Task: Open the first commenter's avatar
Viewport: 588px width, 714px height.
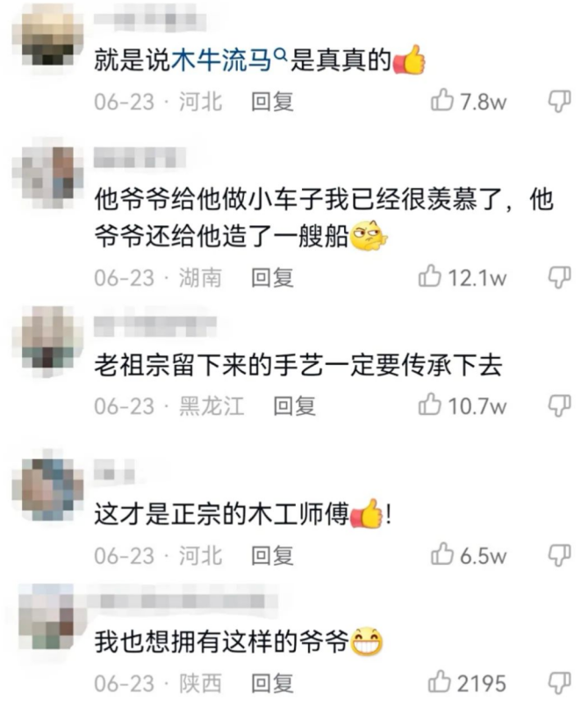Action: 47,39
